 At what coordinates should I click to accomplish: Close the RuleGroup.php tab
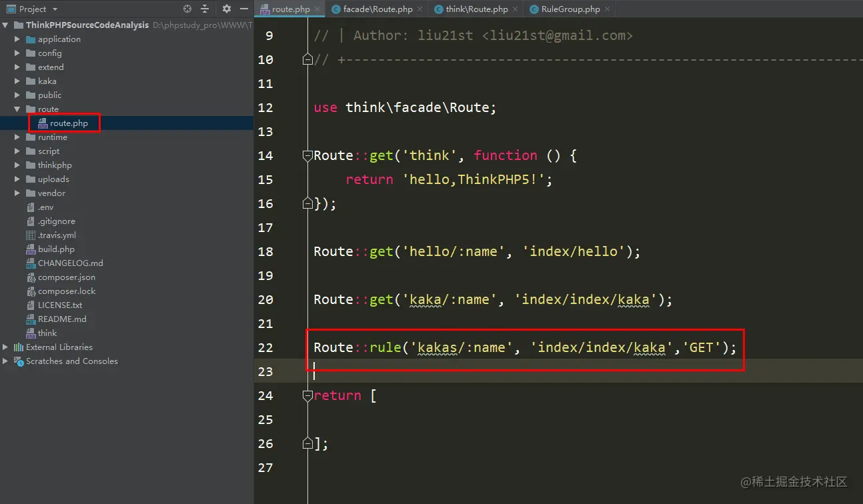(x=606, y=9)
